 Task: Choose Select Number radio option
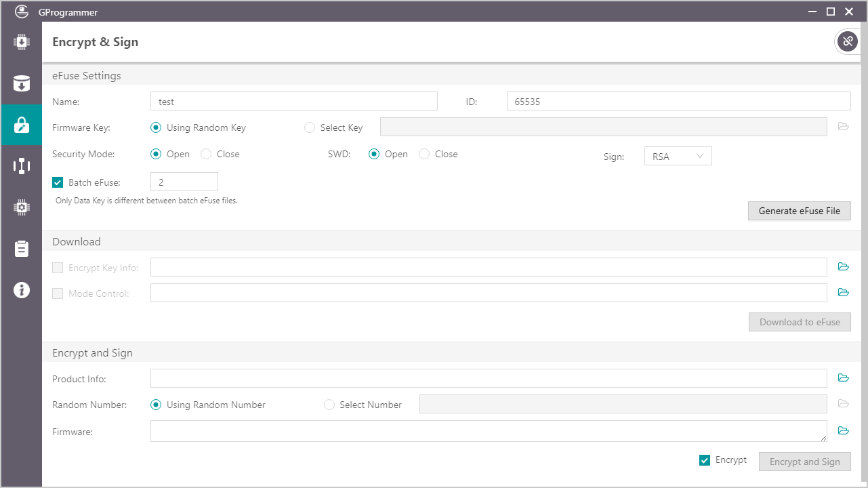click(329, 405)
